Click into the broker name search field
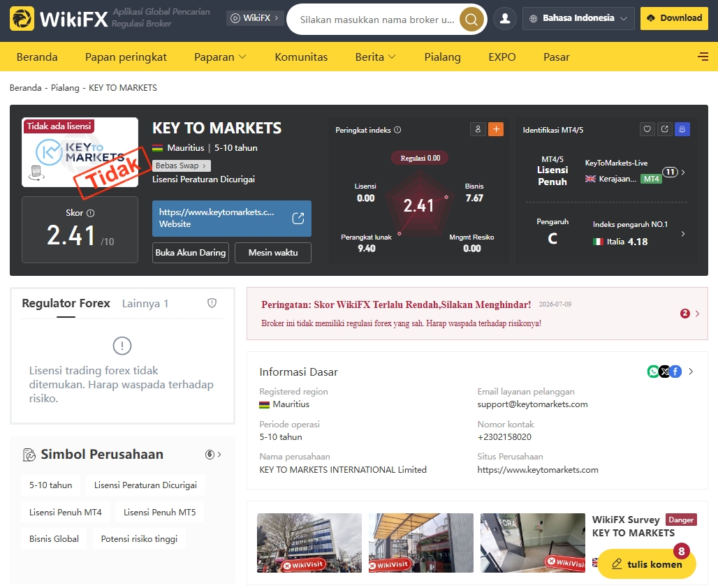 point(376,20)
